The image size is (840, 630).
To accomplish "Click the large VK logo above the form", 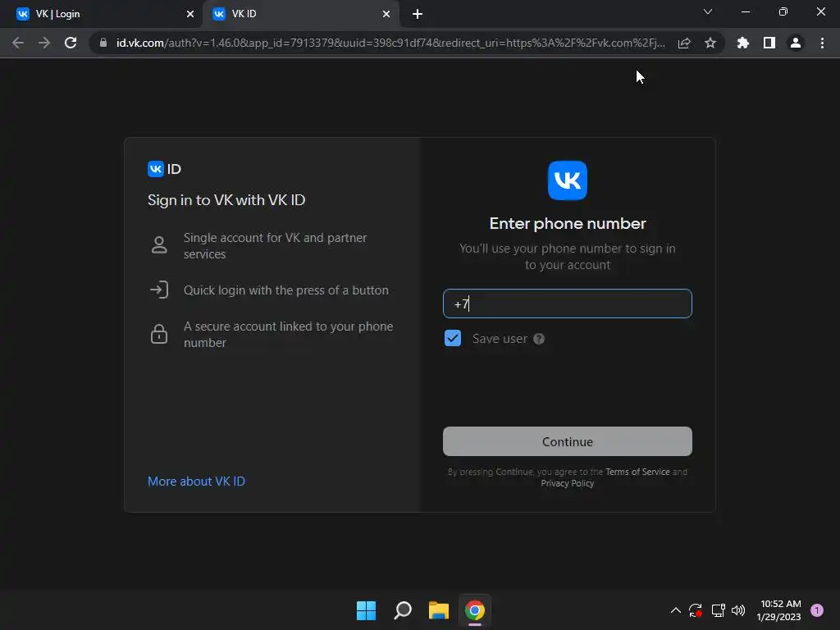I will click(568, 180).
